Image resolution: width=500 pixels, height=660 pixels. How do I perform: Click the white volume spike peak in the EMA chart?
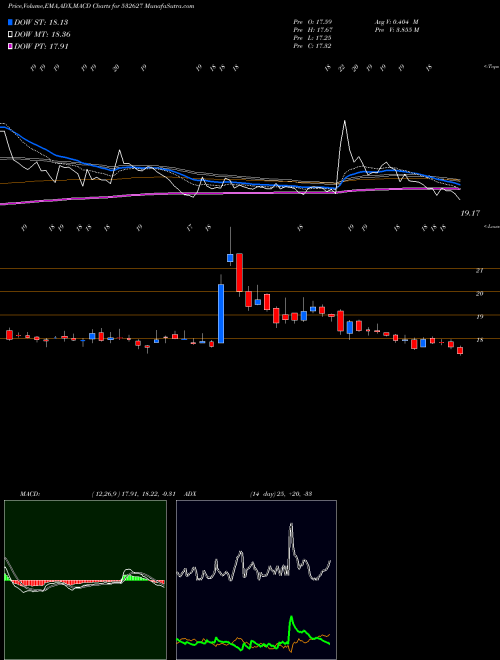tap(345, 122)
